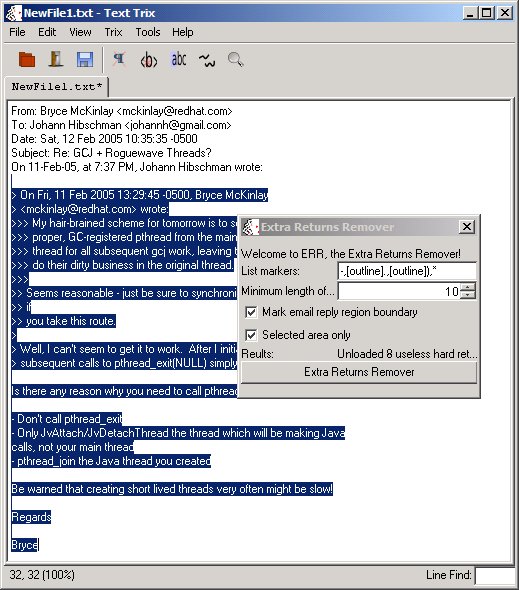Click the Minimum length value field

[x=399, y=291]
